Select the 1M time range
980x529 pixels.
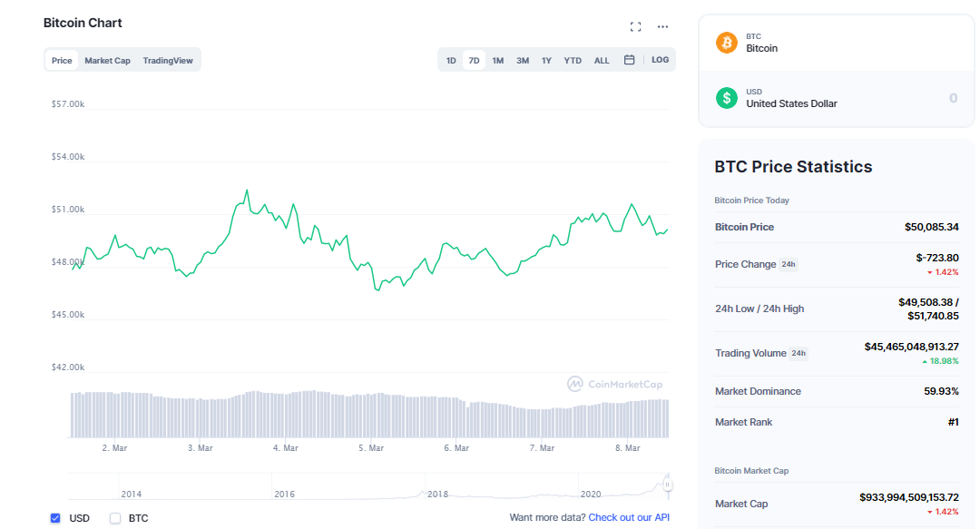[498, 61]
